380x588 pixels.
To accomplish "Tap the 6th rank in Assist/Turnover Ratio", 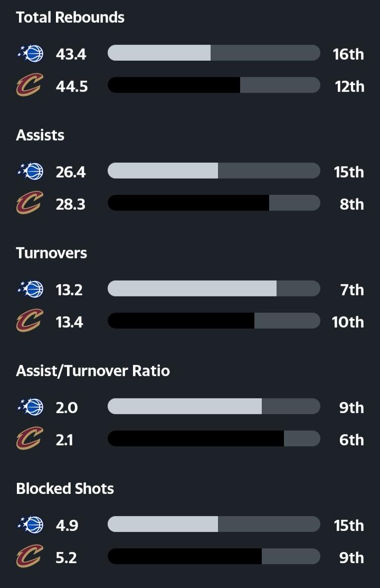I will pos(351,440).
